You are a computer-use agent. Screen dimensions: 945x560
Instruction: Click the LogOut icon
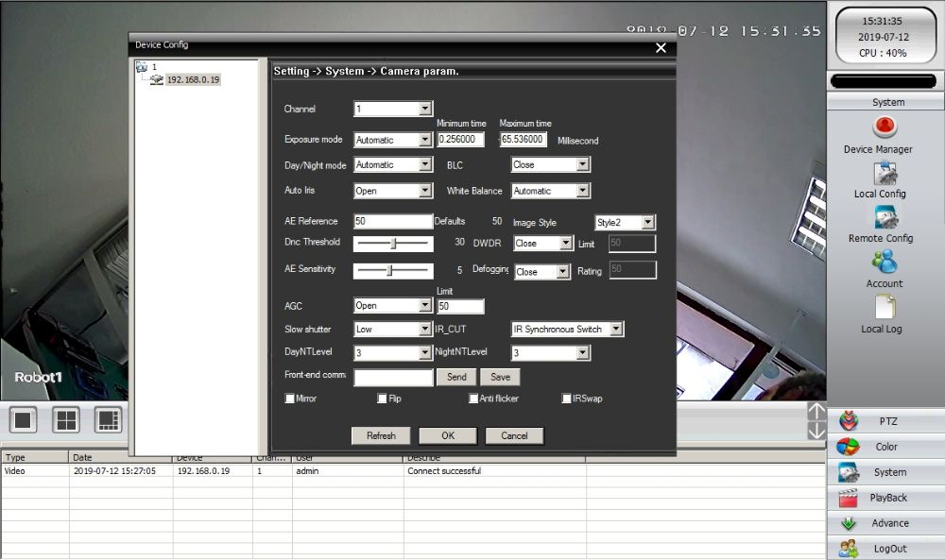tap(849, 549)
